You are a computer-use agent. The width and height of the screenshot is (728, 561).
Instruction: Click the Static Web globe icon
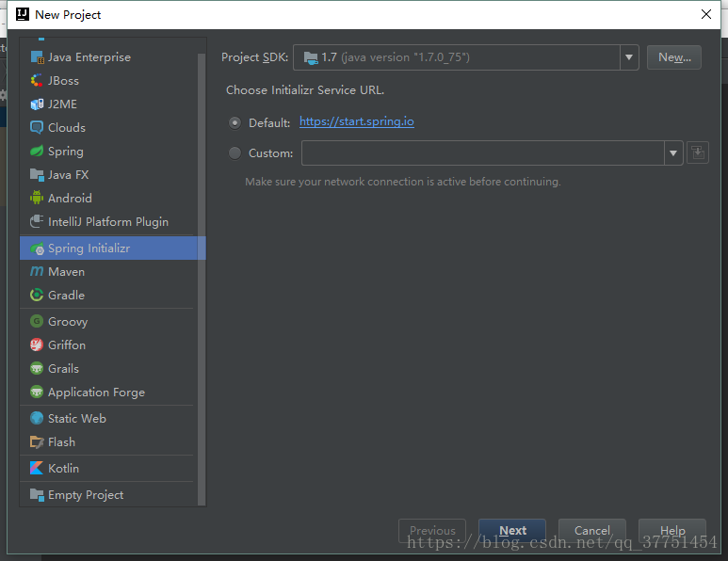[x=37, y=419]
